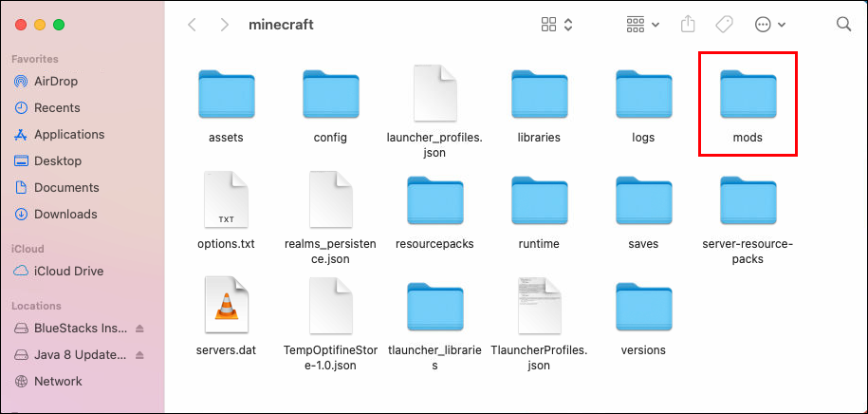Viewport: 868px width, 414px height.
Task: Eject Java 8 Update... volume
Action: [x=139, y=355]
